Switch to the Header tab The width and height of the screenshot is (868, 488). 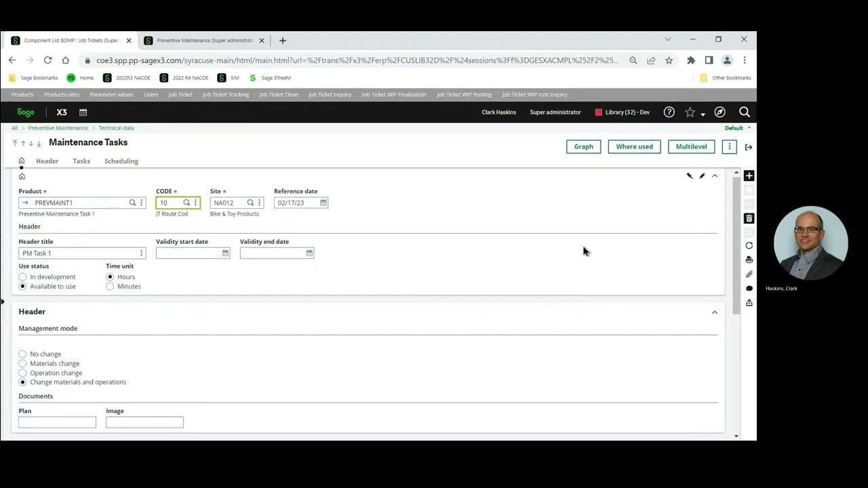(47, 161)
